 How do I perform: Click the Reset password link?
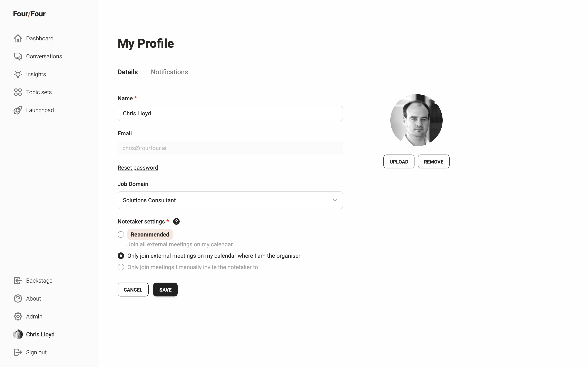138,168
